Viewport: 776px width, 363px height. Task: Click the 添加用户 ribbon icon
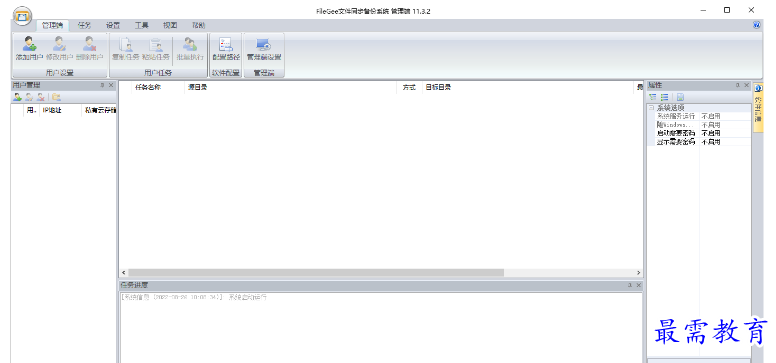[x=29, y=49]
